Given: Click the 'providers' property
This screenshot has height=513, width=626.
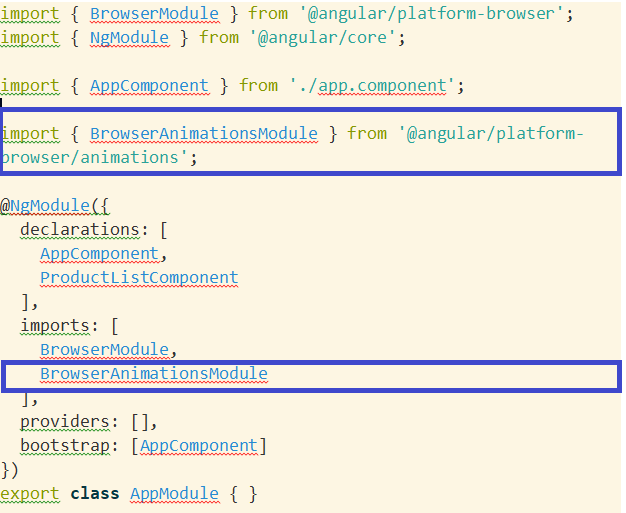Looking at the screenshot, I should click(65, 422).
